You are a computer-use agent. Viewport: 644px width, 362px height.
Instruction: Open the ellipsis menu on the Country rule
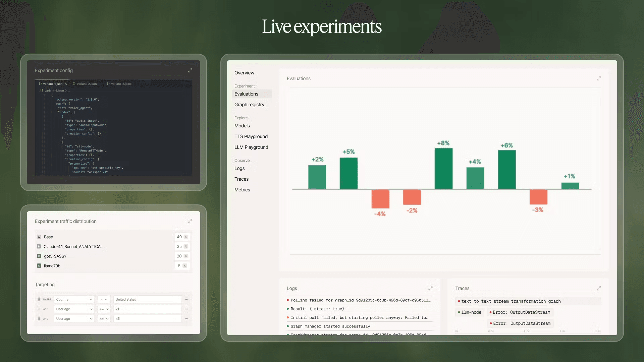click(x=187, y=299)
